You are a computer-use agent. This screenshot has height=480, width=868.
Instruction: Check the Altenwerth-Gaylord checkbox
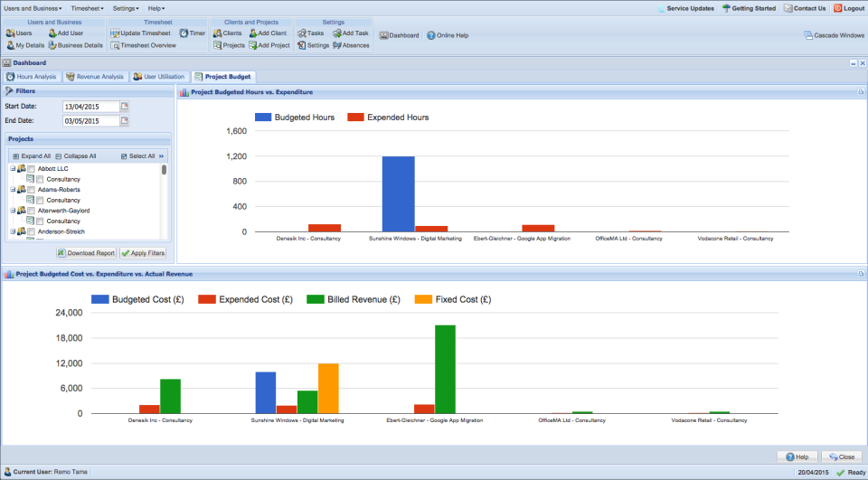(x=31, y=211)
